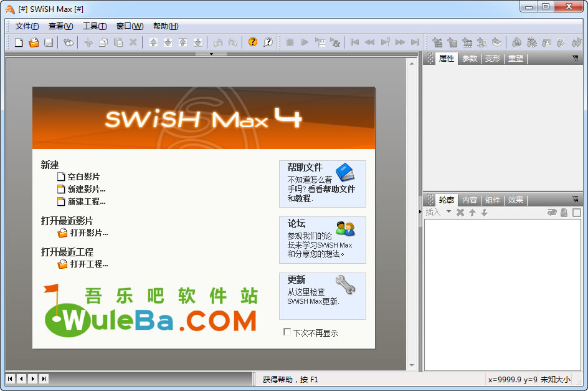Viewport: 588px width, 391px height.
Task: Toggle the outline panel lock icon
Action: (x=564, y=213)
